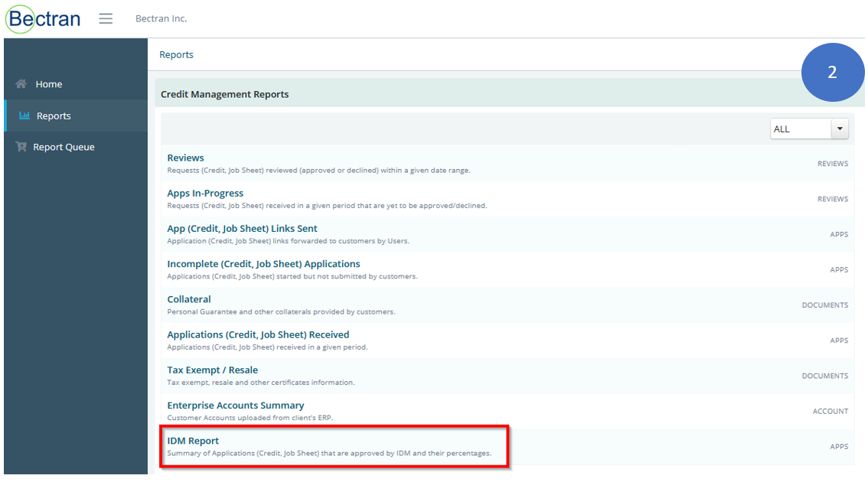This screenshot has width=868, height=482.
Task: Click REVIEWS tag on Apps In-Progress row
Action: click(x=833, y=199)
